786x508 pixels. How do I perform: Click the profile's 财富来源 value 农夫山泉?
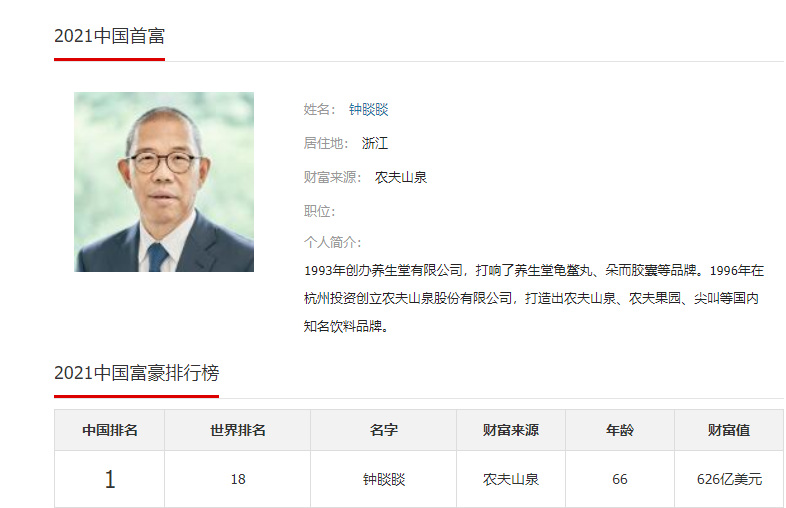pyautogui.click(x=401, y=177)
